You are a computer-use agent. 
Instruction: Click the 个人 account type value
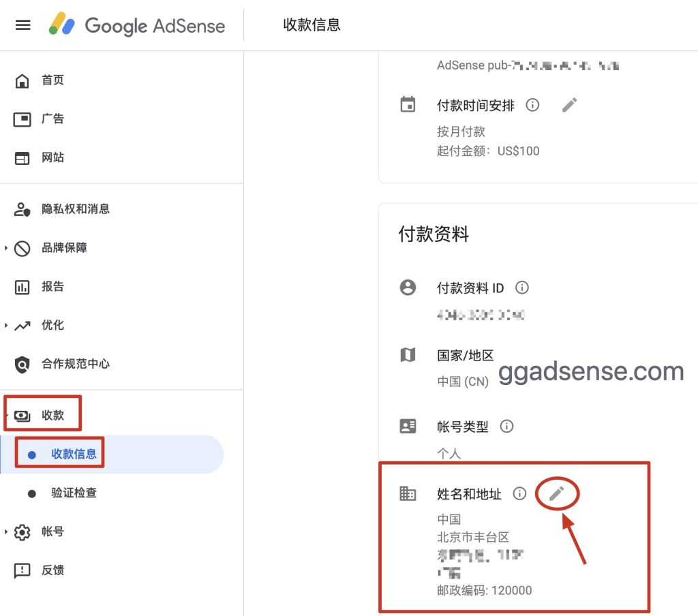(x=449, y=454)
